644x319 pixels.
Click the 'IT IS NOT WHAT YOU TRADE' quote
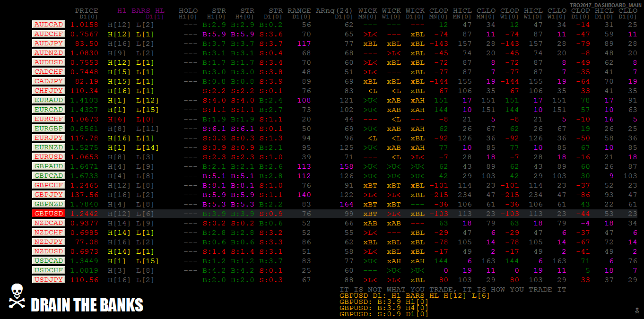(453, 289)
